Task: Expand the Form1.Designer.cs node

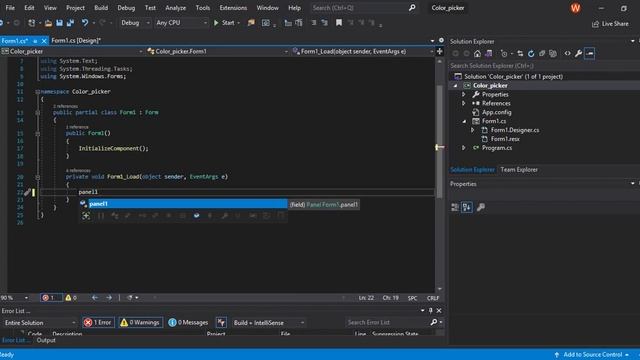Action: (473, 130)
